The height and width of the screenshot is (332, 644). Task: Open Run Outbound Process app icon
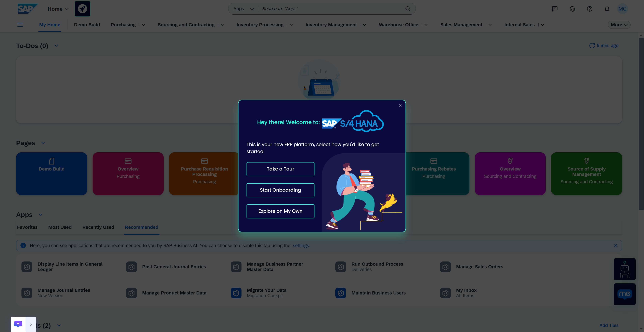point(341,267)
